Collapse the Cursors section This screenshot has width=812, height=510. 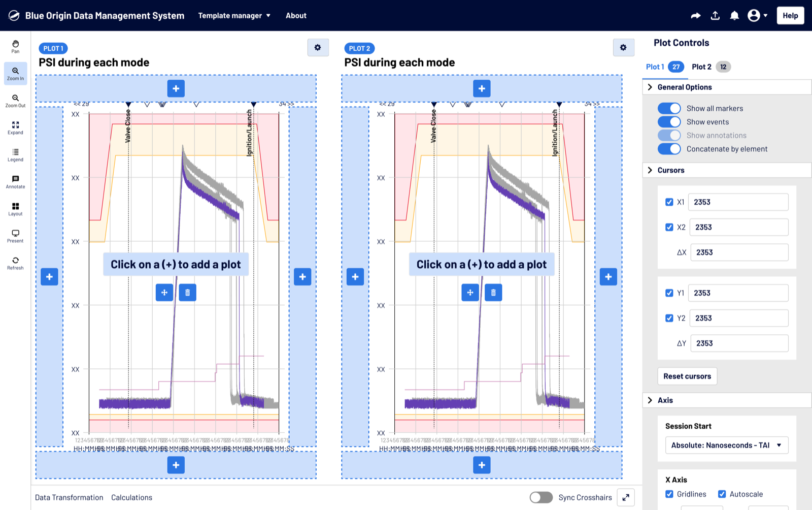[650, 170]
